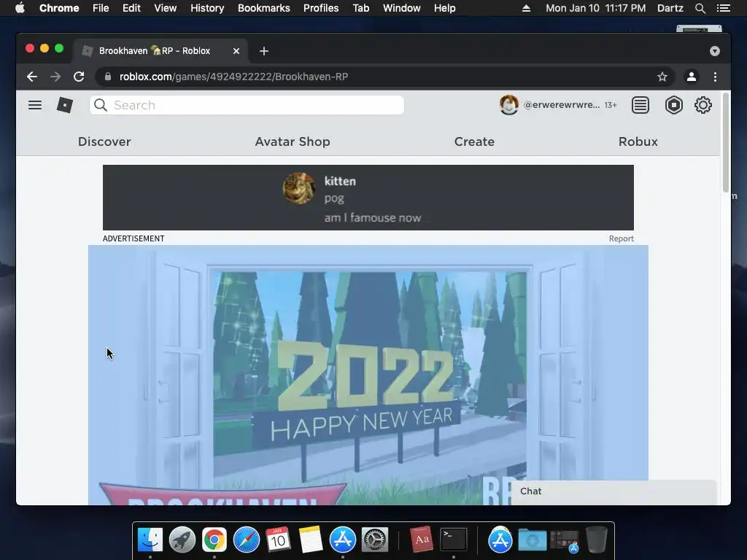747x560 pixels.
Task: Open Control Center list icon in menu bar
Action: (x=723, y=8)
